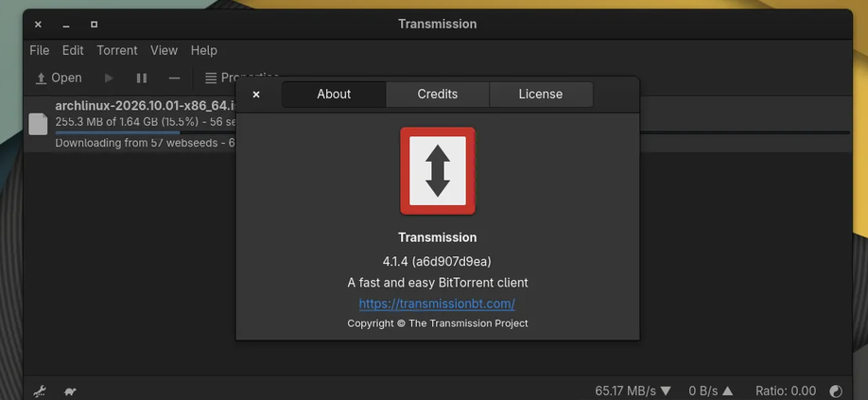Click the '255.3 MB of 1.64 GB' progress text
Image resolution: width=868 pixels, height=400 pixels.
[x=146, y=122]
